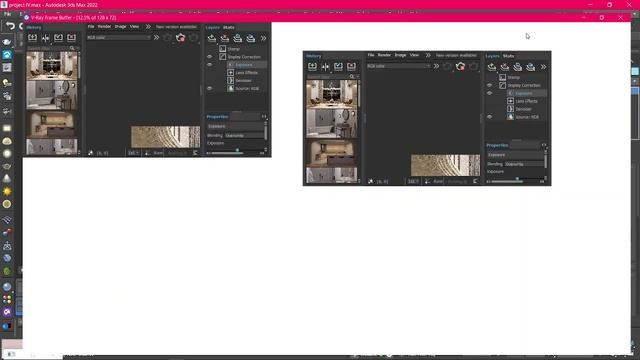Open File menu in left VFB
Image resolution: width=640 pixels, height=360 pixels.
(91, 27)
